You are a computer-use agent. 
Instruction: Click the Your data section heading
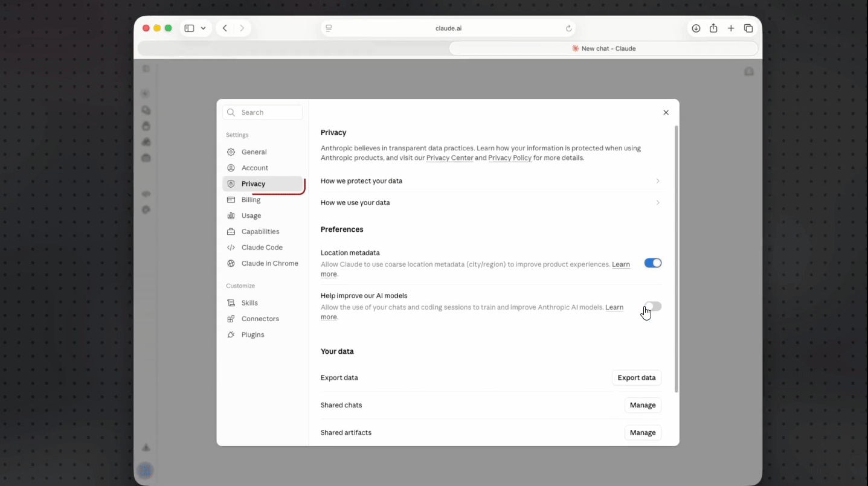pyautogui.click(x=337, y=351)
